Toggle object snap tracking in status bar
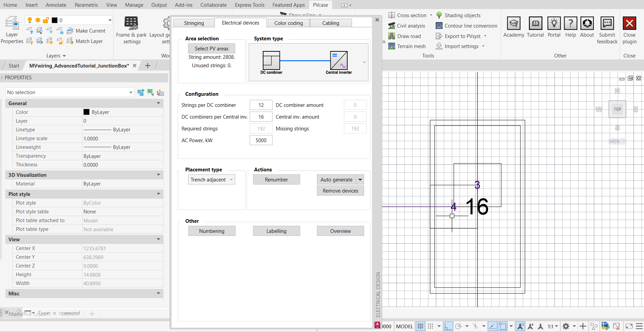The height and width of the screenshot is (332, 644). tap(492, 326)
